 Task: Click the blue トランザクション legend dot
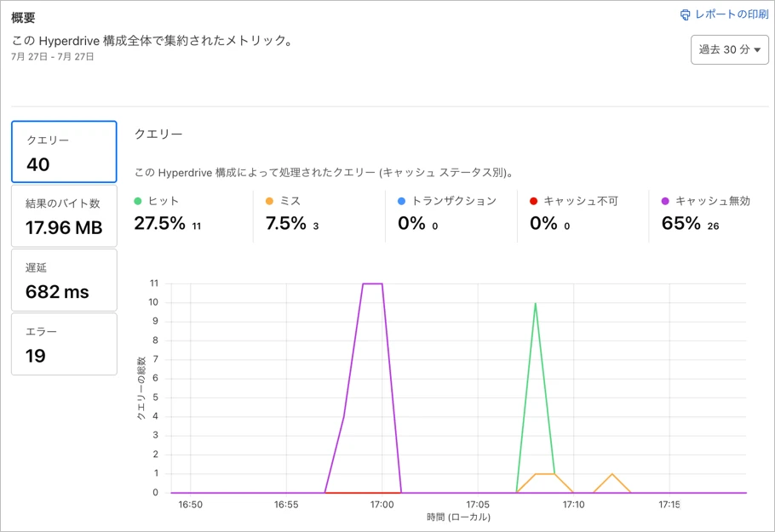click(x=402, y=202)
